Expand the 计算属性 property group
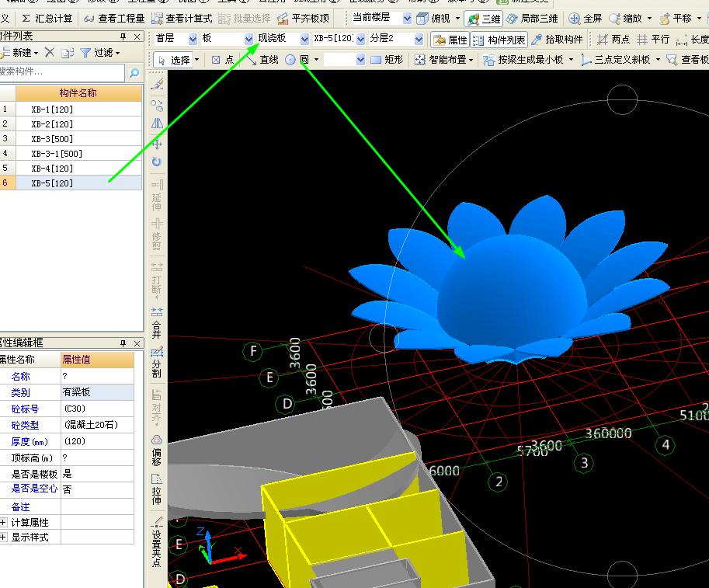The image size is (709, 588). (4, 523)
